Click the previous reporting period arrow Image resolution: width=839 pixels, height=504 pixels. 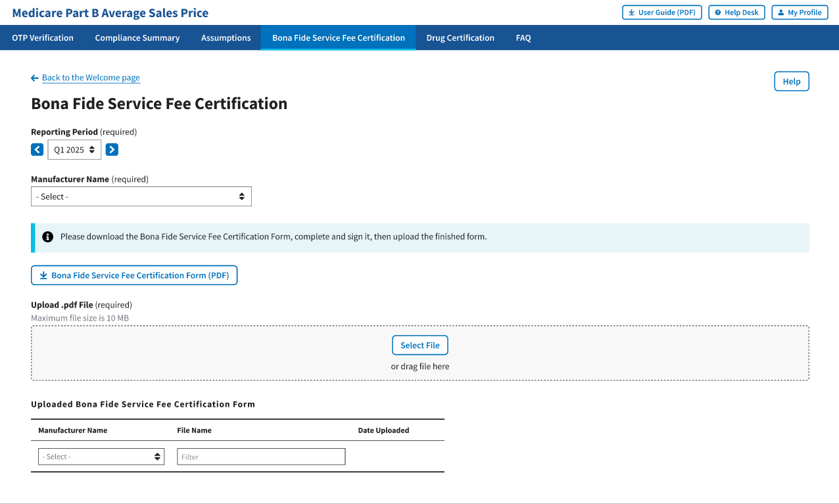pos(37,150)
